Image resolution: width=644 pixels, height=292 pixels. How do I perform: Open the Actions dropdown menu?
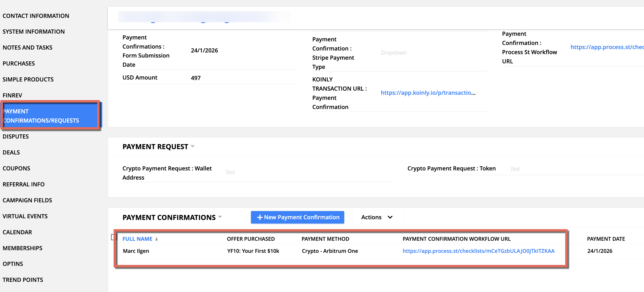[x=376, y=217]
